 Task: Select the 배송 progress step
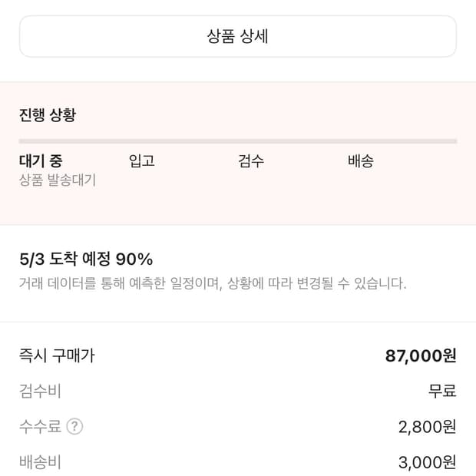point(361,161)
